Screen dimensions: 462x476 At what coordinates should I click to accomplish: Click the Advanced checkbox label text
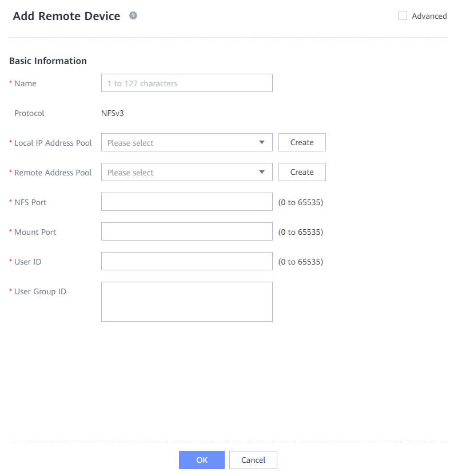[x=429, y=16]
